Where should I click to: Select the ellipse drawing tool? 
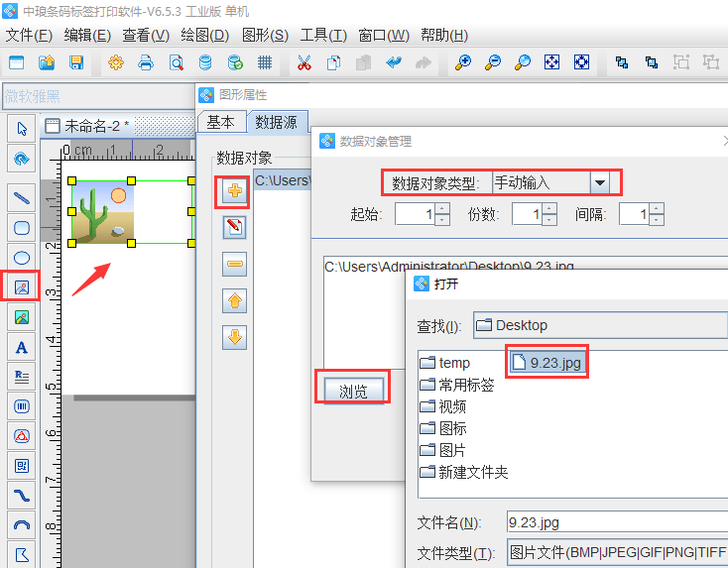point(21,258)
